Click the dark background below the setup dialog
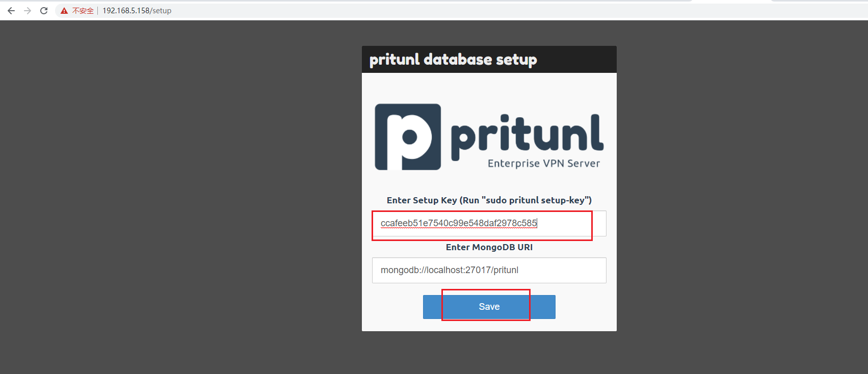868x374 pixels. [489, 354]
